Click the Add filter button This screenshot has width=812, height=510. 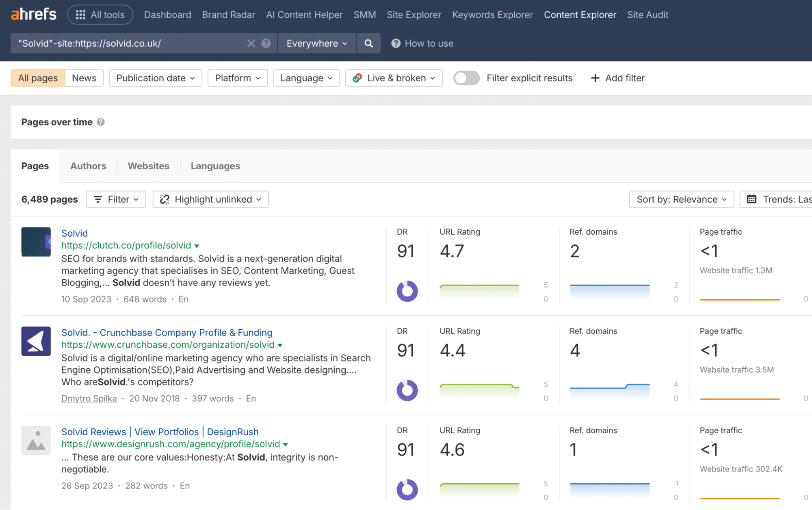pyautogui.click(x=618, y=78)
